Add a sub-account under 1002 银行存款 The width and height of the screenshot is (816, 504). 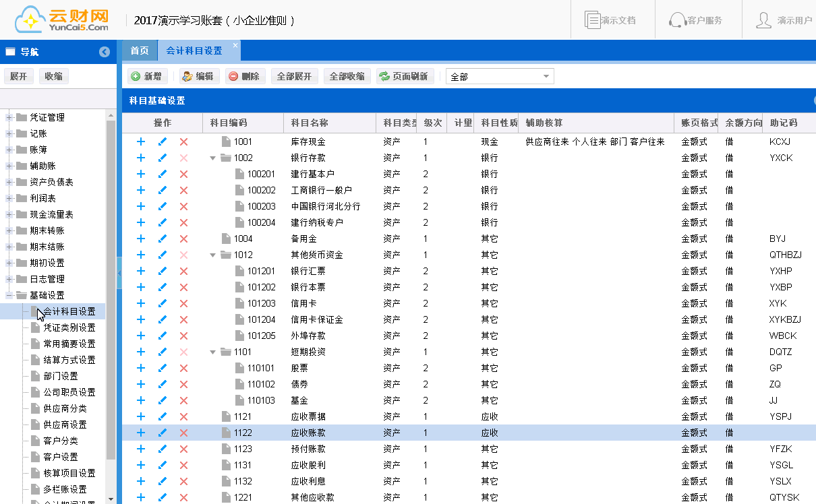tap(141, 158)
